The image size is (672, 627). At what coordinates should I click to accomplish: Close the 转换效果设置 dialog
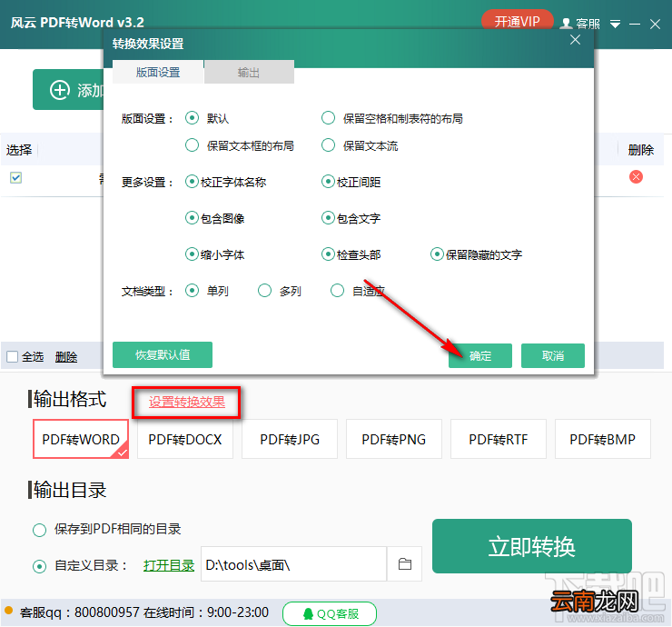point(575,40)
